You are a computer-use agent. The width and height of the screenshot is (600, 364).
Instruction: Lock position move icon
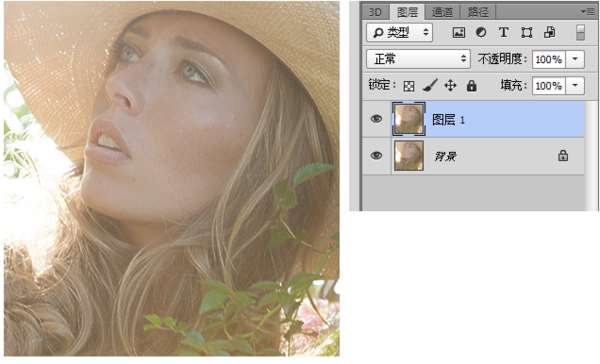[450, 85]
